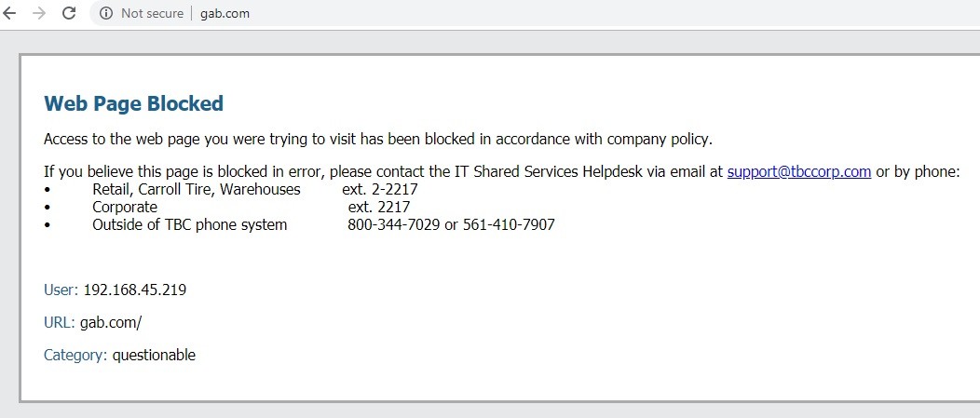Click the "Outside of TBC phone system" entry
This screenshot has width=980, height=418.
tap(189, 224)
